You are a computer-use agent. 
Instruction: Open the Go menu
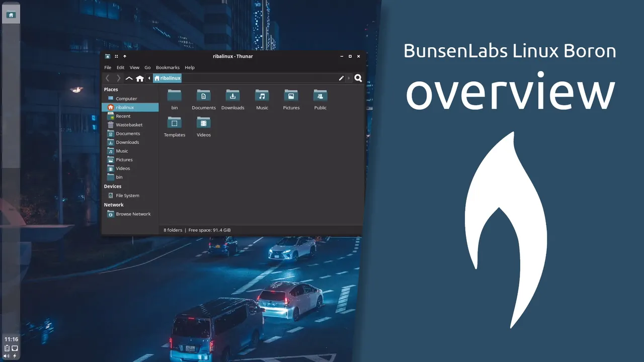(147, 67)
